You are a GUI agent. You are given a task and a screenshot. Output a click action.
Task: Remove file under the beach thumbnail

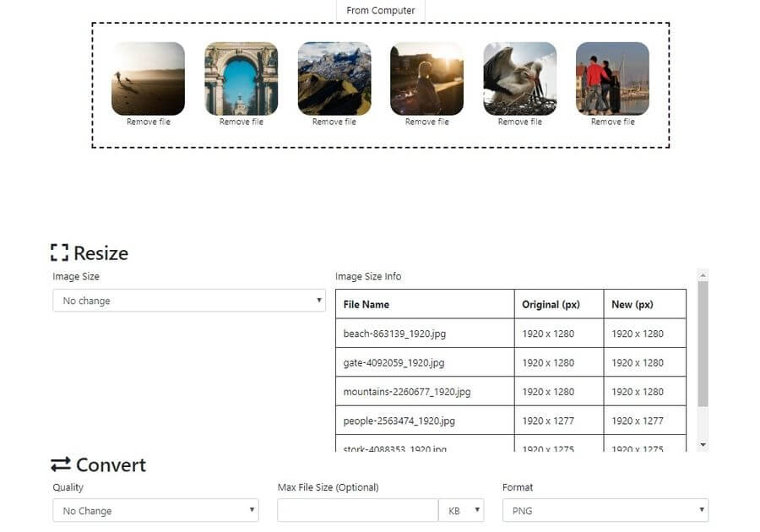[149, 122]
